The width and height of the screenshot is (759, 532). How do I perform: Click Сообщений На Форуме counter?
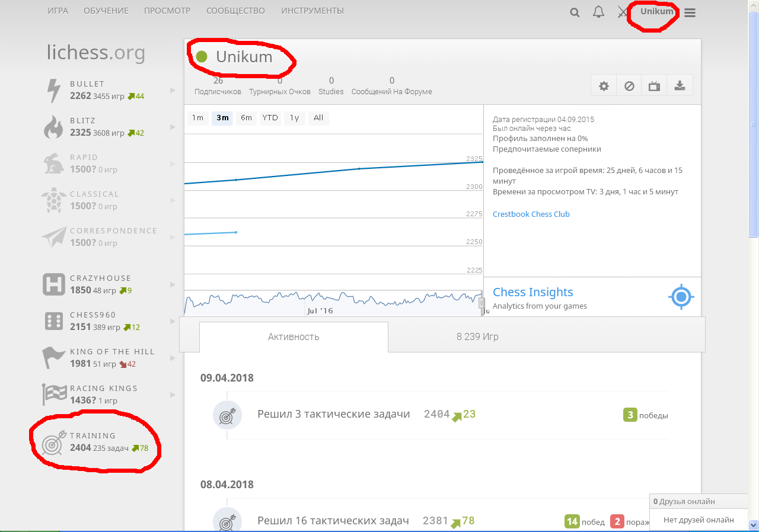point(392,86)
